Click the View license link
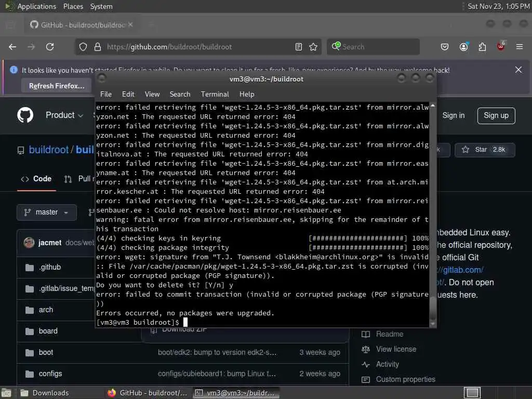532x399 pixels. pos(396,349)
